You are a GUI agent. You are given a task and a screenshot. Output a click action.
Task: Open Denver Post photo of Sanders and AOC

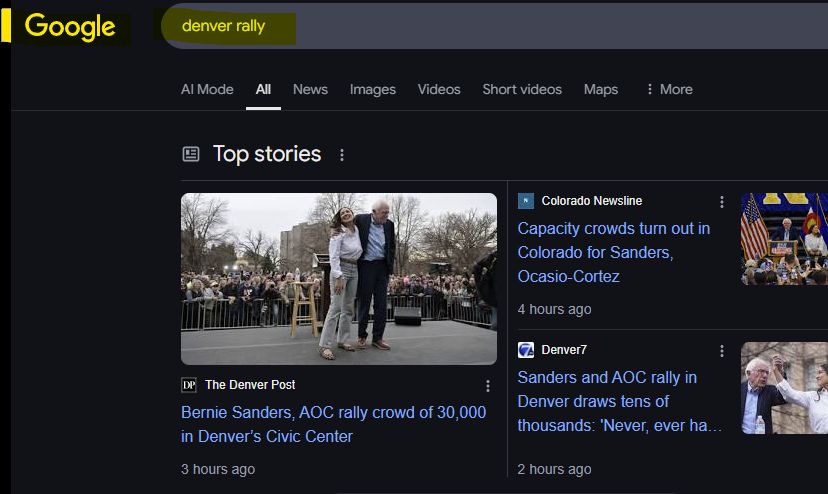[x=338, y=279]
